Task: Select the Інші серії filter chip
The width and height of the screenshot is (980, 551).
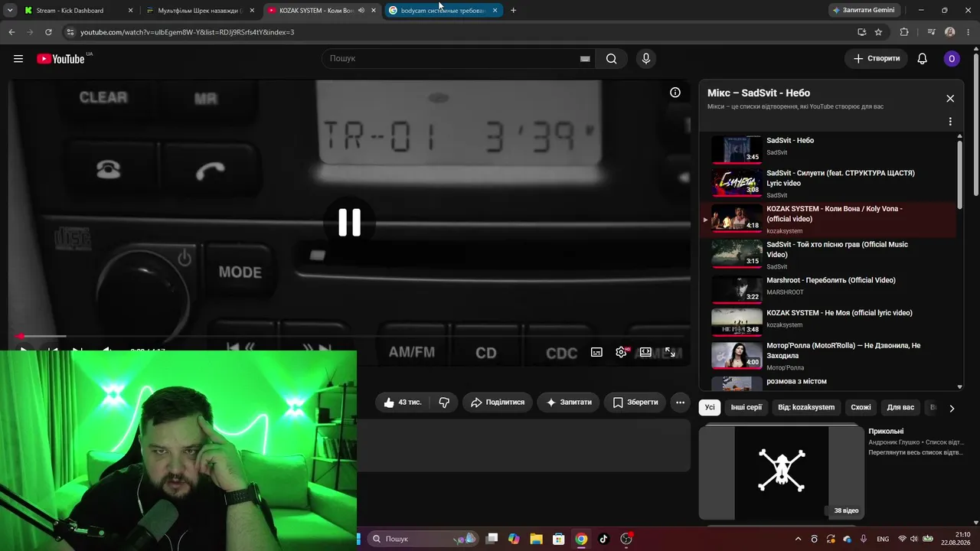Action: click(x=746, y=407)
